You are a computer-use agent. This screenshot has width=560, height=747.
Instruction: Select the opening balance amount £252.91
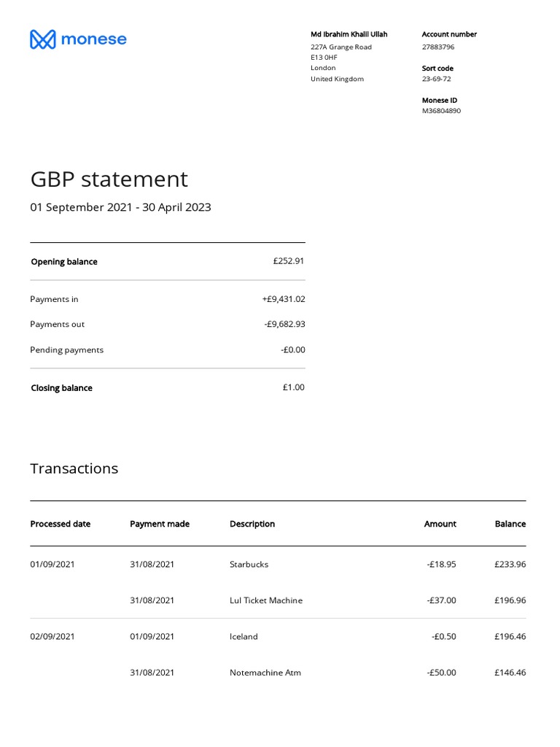289,261
